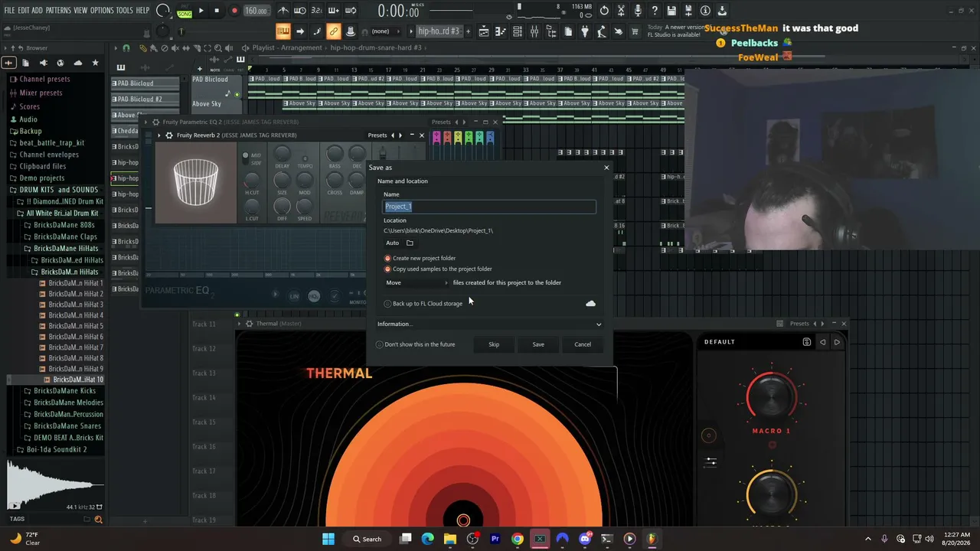Image resolution: width=980 pixels, height=551 pixels.
Task: Open the Move files action dropdown
Action: [x=417, y=283]
